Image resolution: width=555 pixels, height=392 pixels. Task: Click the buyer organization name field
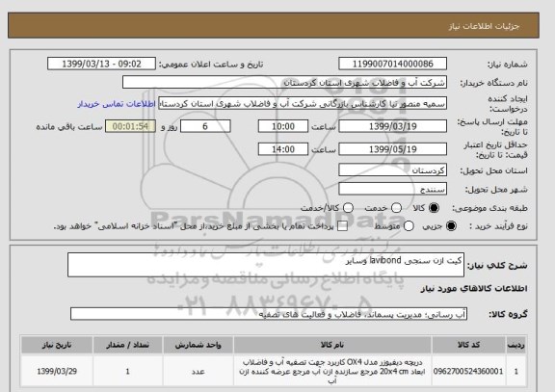(x=284, y=83)
